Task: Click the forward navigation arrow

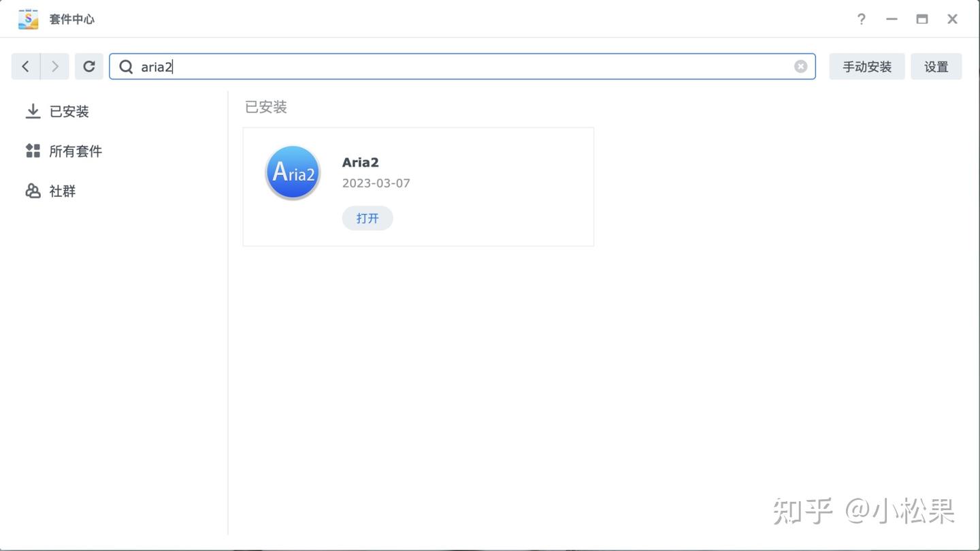Action: pos(55,66)
